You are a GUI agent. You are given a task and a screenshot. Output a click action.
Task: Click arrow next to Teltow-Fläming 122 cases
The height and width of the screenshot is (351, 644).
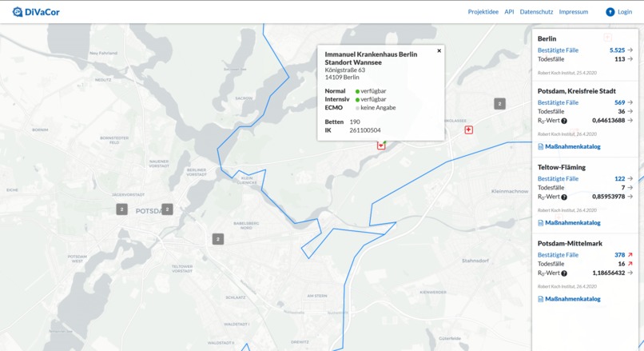pyautogui.click(x=630, y=178)
